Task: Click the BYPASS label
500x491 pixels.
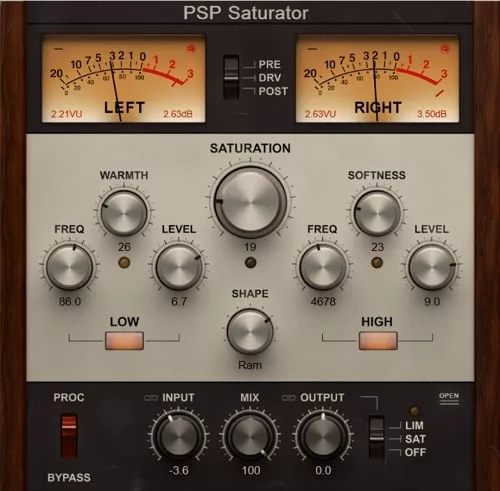Action: pyautogui.click(x=69, y=477)
